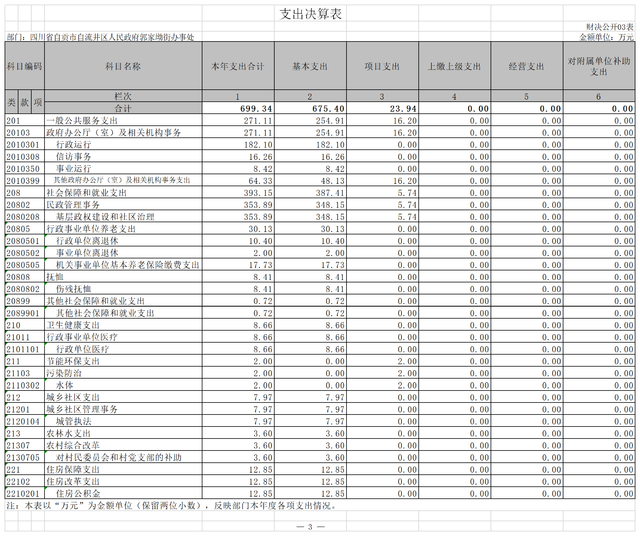Click the 城管执法 row name
This screenshot has width=640, height=536.
point(73,422)
